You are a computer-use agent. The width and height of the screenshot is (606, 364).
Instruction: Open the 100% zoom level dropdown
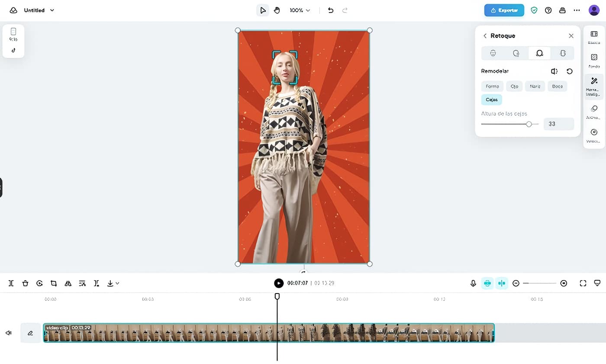tap(300, 10)
